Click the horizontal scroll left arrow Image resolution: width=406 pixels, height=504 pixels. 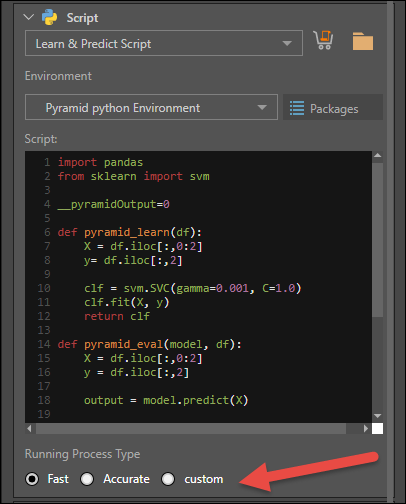(x=29, y=428)
